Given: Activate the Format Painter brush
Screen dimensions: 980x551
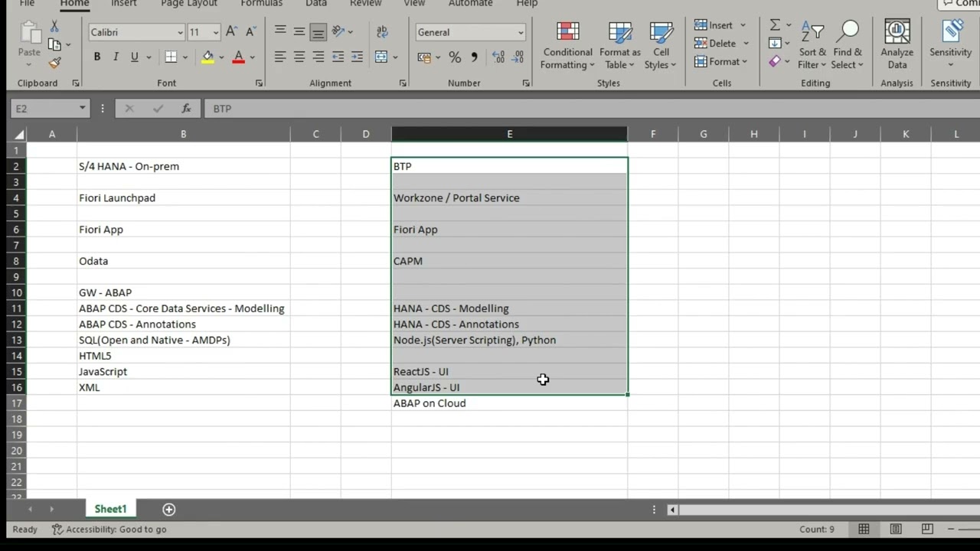Looking at the screenshot, I should [x=54, y=63].
